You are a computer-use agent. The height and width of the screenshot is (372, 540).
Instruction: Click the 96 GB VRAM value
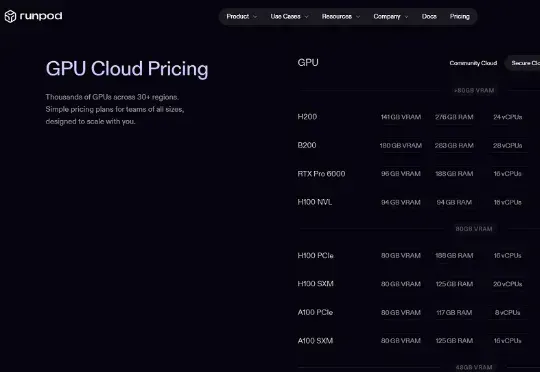click(401, 174)
